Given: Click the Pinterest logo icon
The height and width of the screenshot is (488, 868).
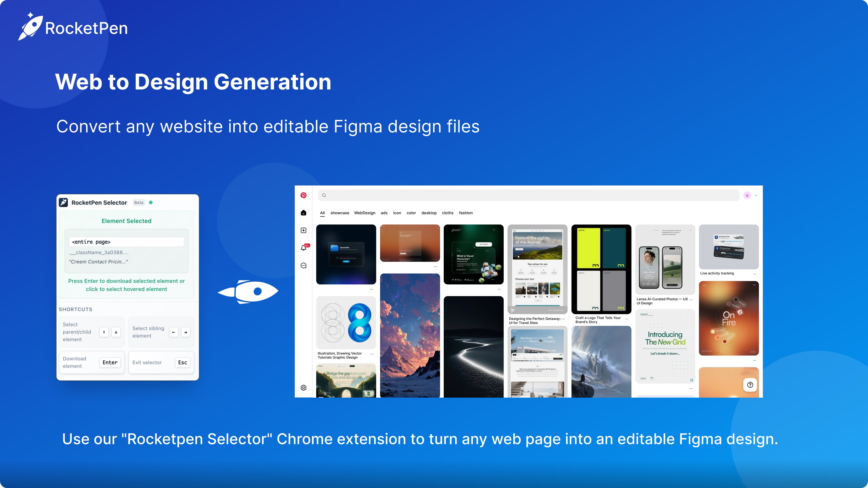Looking at the screenshot, I should [x=303, y=195].
